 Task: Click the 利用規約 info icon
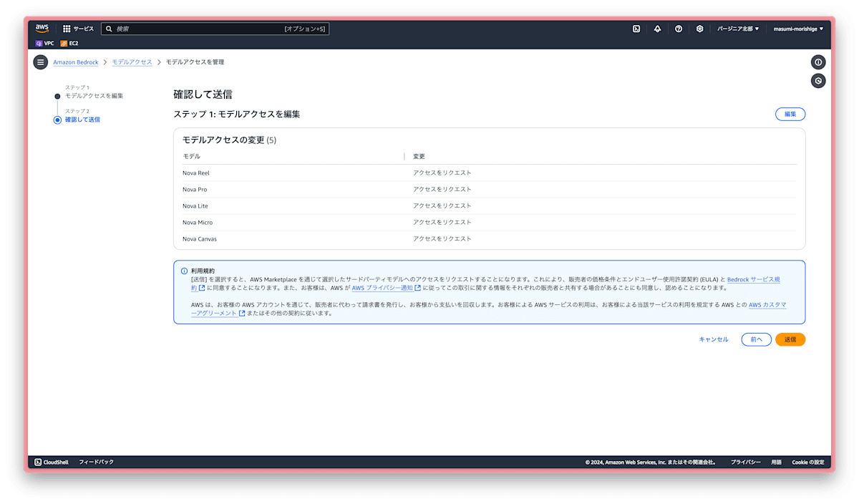184,271
